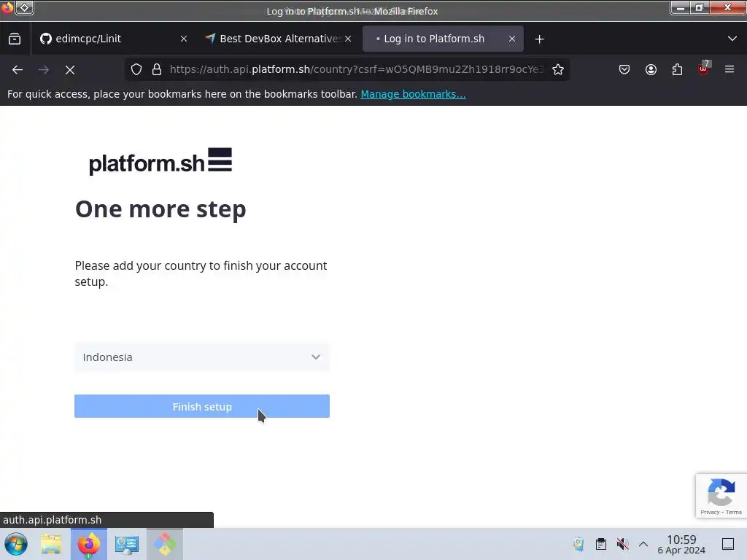Go forward one page

[x=44, y=69]
